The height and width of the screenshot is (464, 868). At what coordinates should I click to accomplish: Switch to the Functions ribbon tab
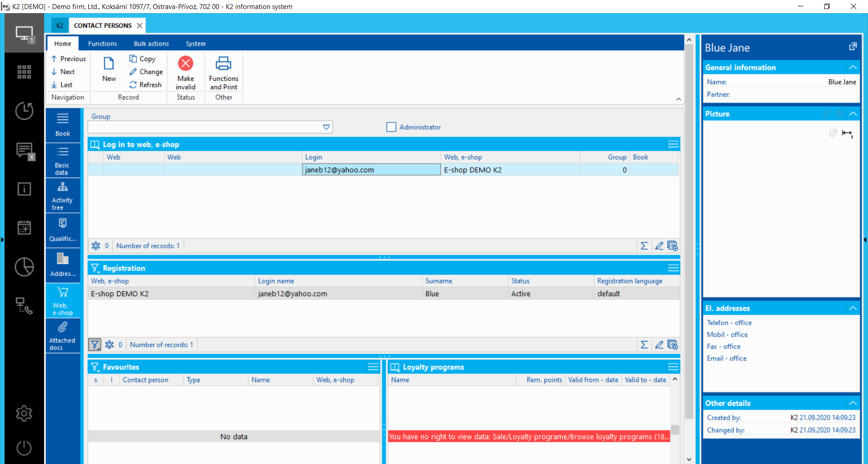[103, 43]
